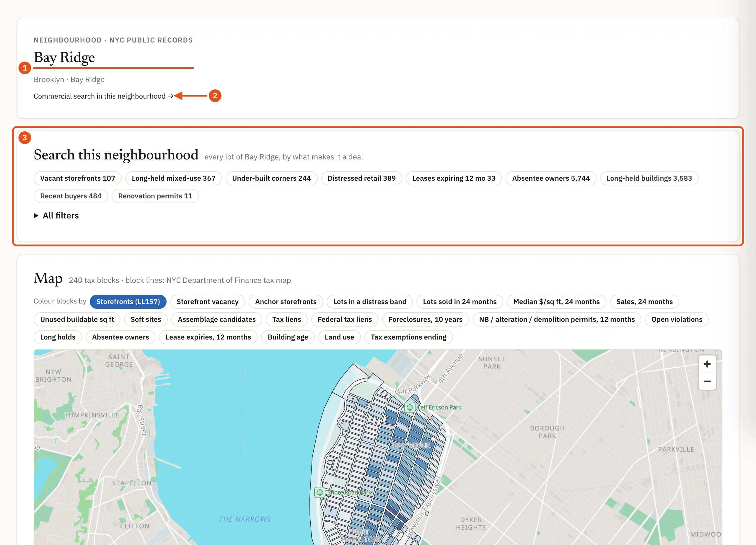This screenshot has height=545, width=756.
Task: Choose Tax exemptions ending map layer
Action: (x=408, y=337)
